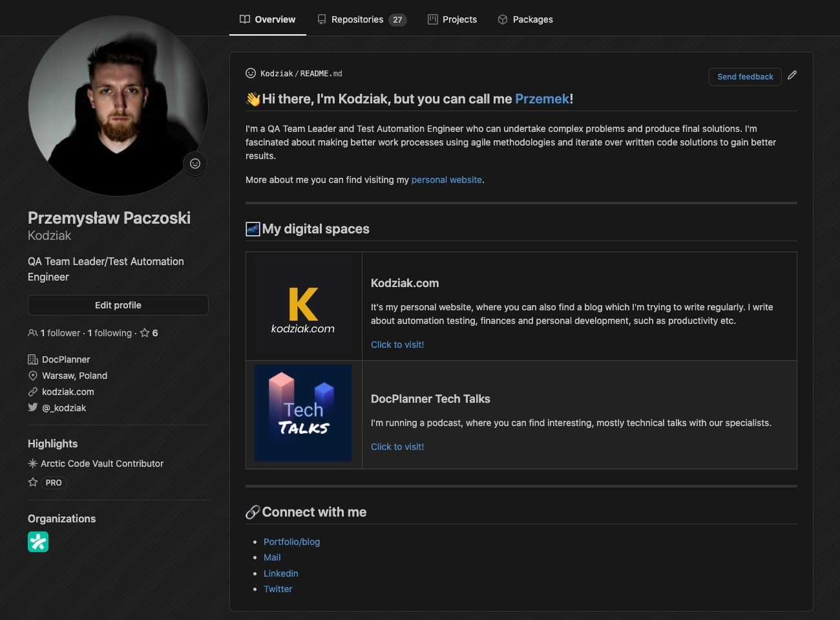Follow the personal website link
This screenshot has height=620, width=840.
point(446,180)
